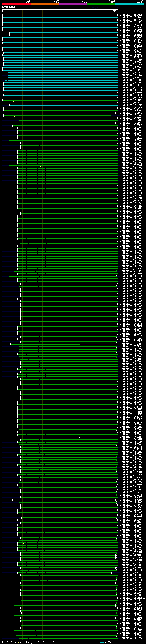
Task: Select the UniRef100_Q4S183 label
Action: pyautogui.click(x=131, y=324)
